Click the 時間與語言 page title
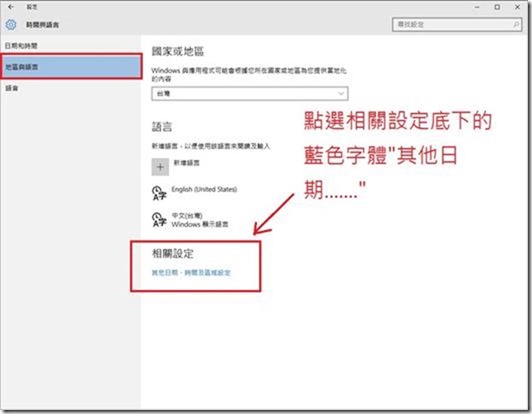The width and height of the screenshot is (532, 414). tap(43, 25)
